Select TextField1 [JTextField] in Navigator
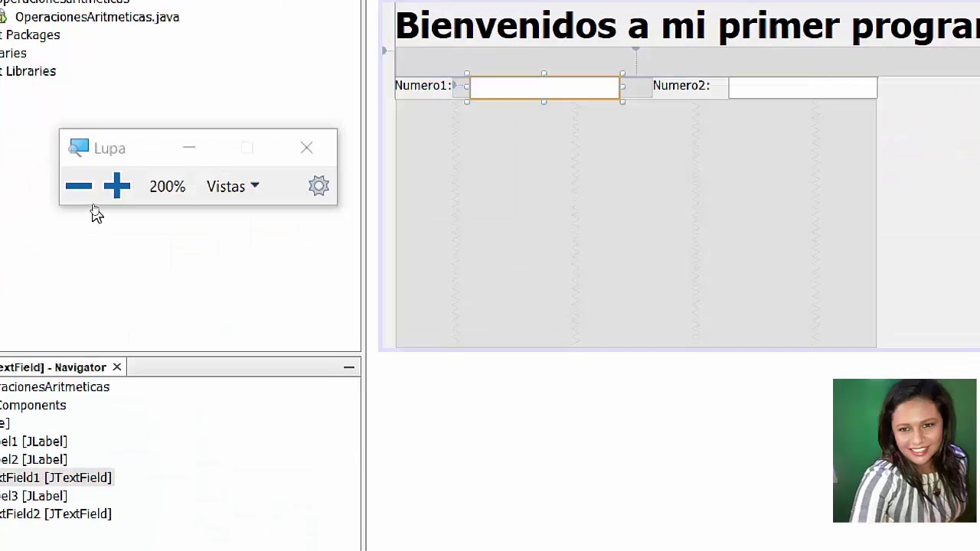 pos(56,478)
